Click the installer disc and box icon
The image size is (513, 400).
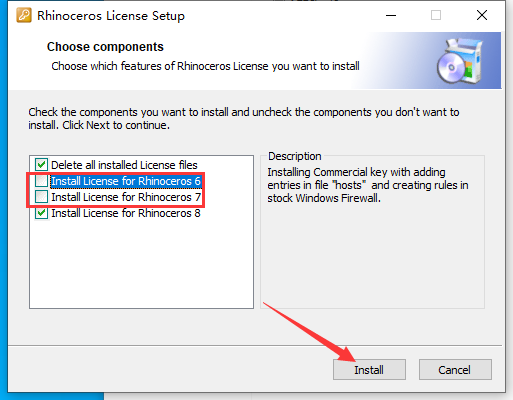pyautogui.click(x=460, y=61)
